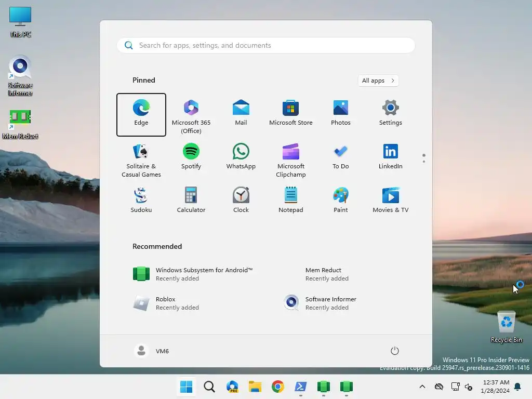Click the Start menu search box
Image resolution: width=532 pixels, height=399 pixels.
click(265, 46)
